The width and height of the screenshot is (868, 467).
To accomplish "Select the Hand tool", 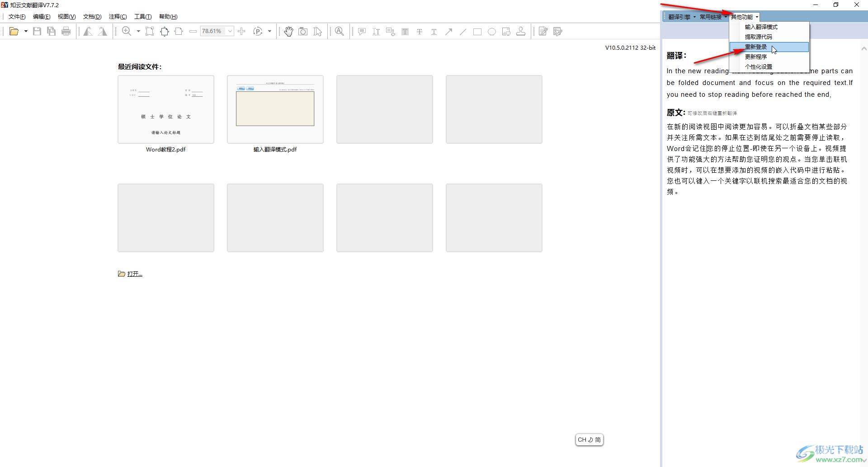I will [288, 31].
